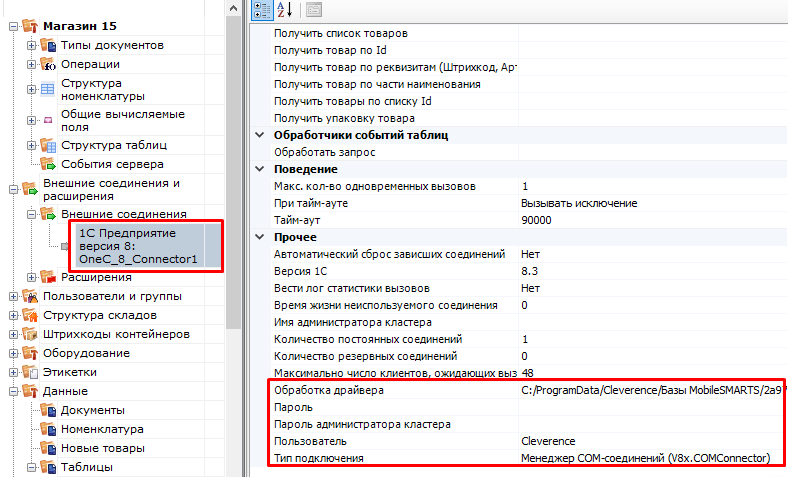Open the property pages toolbar button
Screen dimensions: 788x477
(x=314, y=10)
